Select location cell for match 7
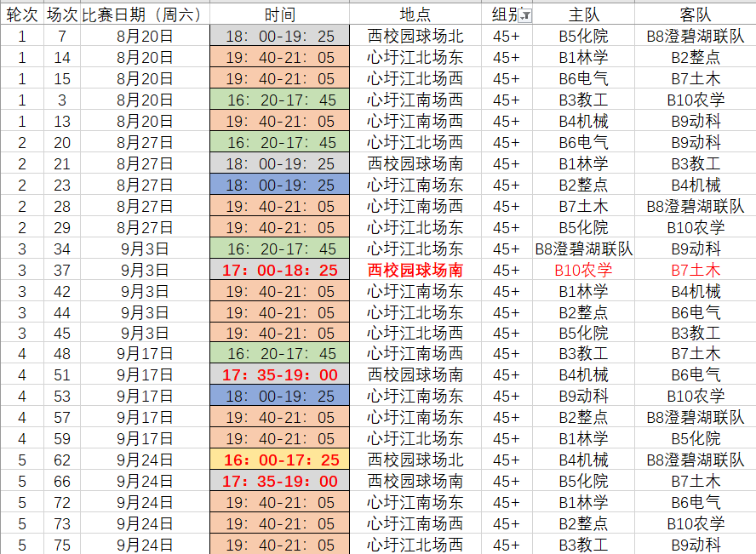Image resolution: width=756 pixels, height=554 pixels. click(415, 37)
